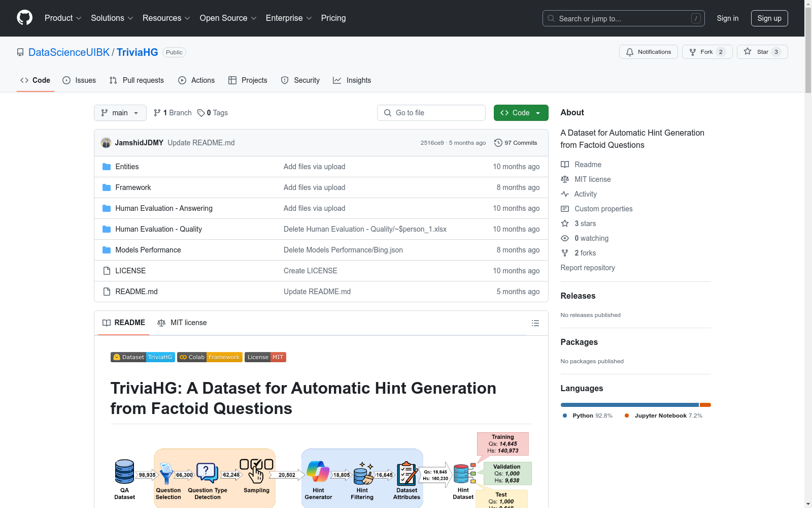Click the Go to file search field
The height and width of the screenshot is (508, 812).
pyautogui.click(x=431, y=113)
